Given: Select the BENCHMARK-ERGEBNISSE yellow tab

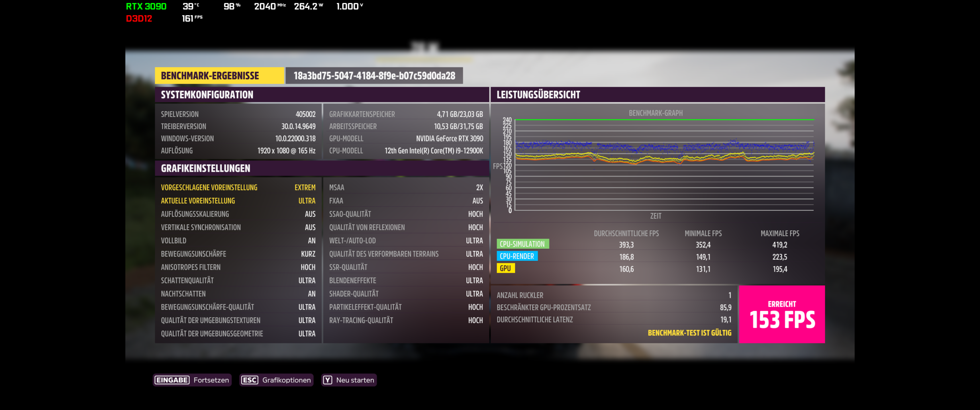Looking at the screenshot, I should 219,76.
